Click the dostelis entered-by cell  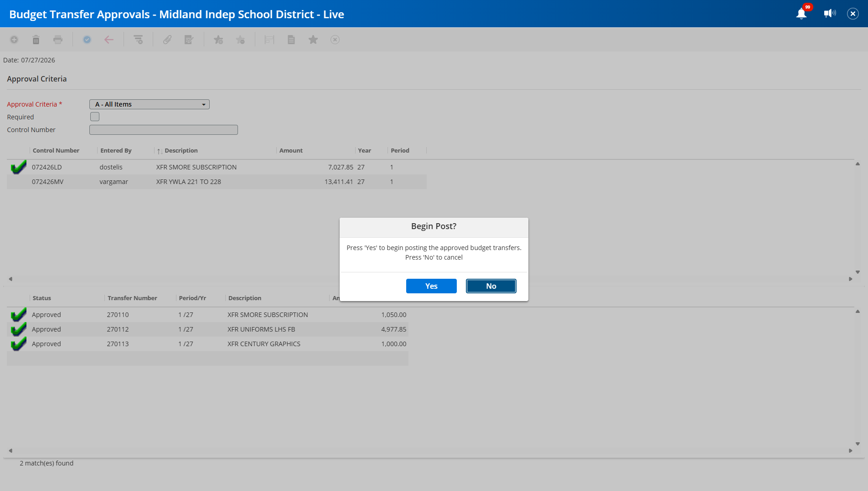click(x=111, y=167)
